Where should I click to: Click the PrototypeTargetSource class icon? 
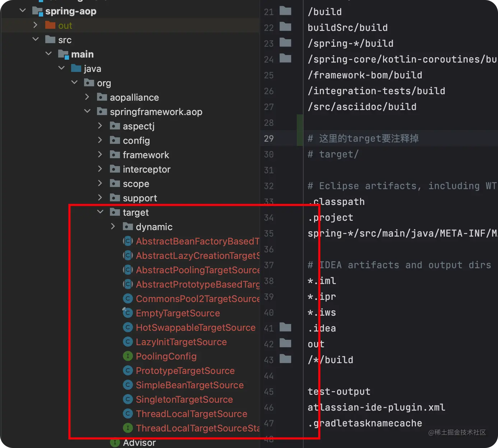(128, 370)
